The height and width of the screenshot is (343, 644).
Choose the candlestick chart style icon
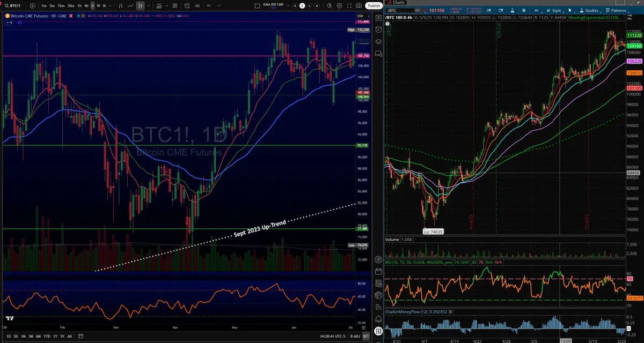point(140,5)
